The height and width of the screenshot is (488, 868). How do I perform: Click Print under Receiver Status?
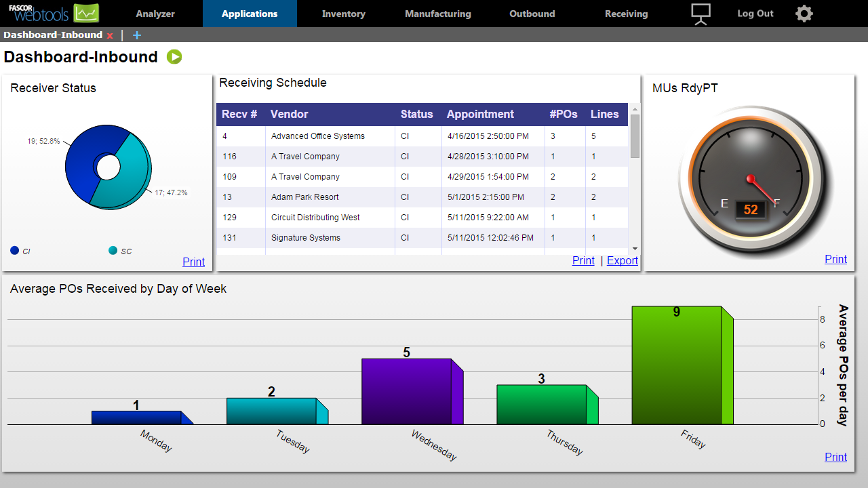pyautogui.click(x=193, y=262)
